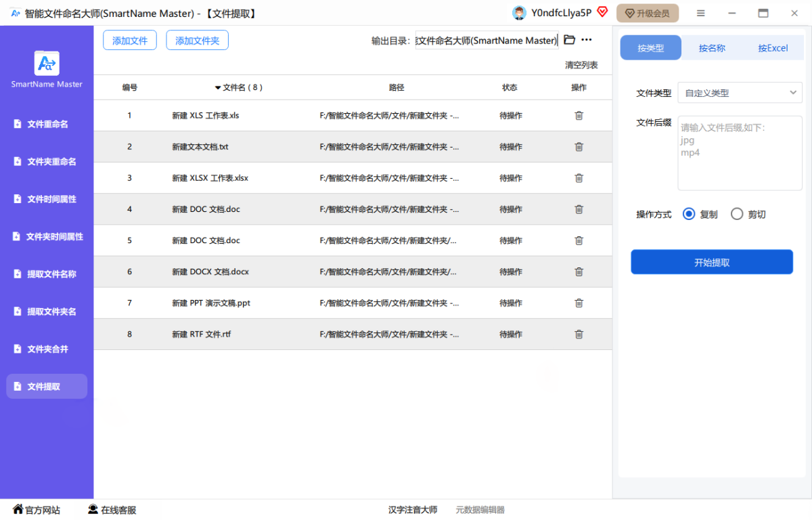Open output directory folder icon

569,40
